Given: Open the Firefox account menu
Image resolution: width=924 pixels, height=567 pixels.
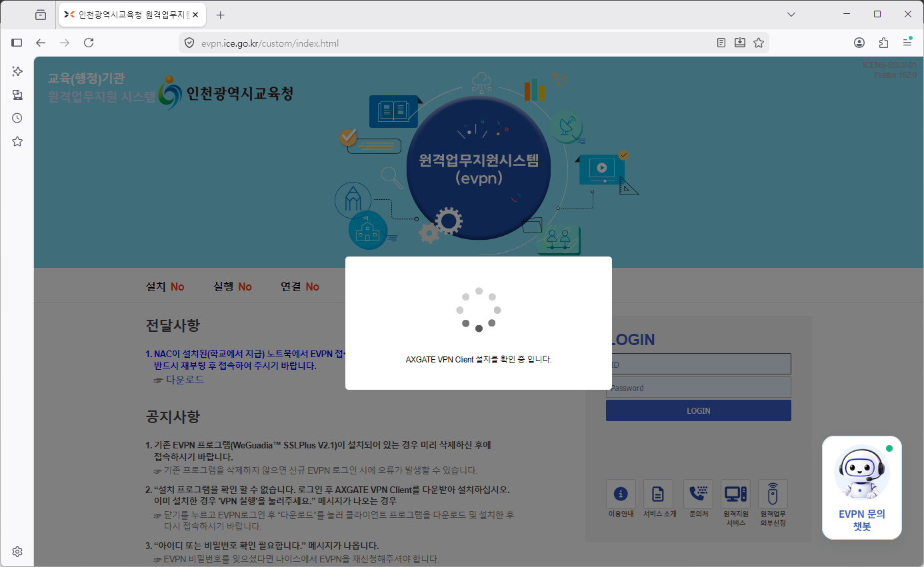Looking at the screenshot, I should click(859, 43).
